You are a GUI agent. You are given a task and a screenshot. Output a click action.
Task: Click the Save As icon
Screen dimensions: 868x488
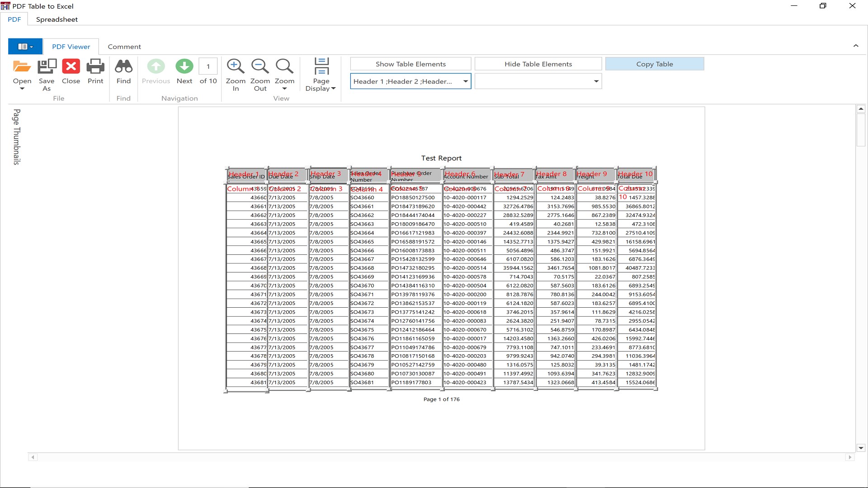tap(47, 67)
